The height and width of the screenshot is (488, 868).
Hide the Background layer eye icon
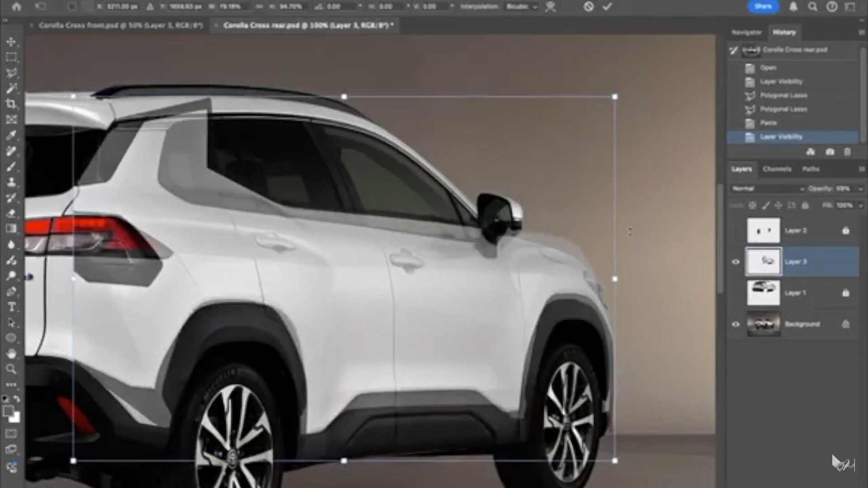pos(736,324)
